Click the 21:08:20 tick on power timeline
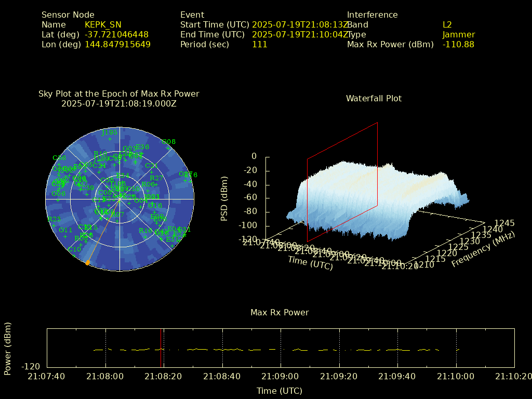This screenshot has width=532, height=399. 164,376
